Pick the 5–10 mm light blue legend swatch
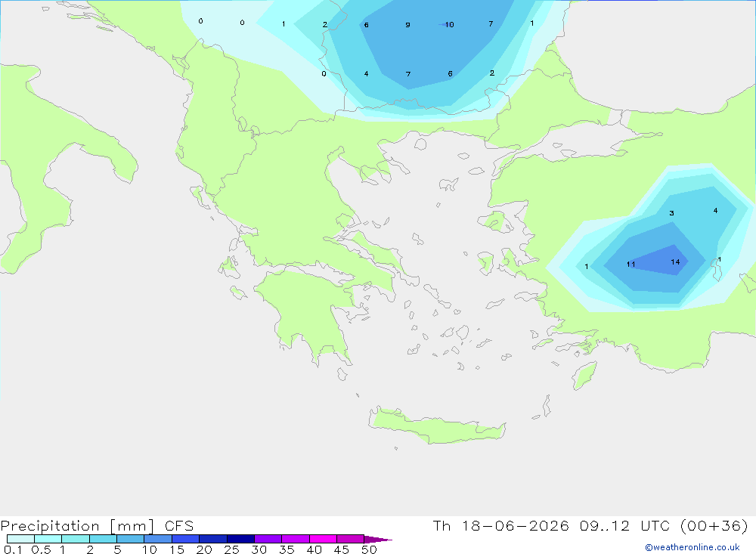This screenshot has width=756, height=554. [131, 539]
